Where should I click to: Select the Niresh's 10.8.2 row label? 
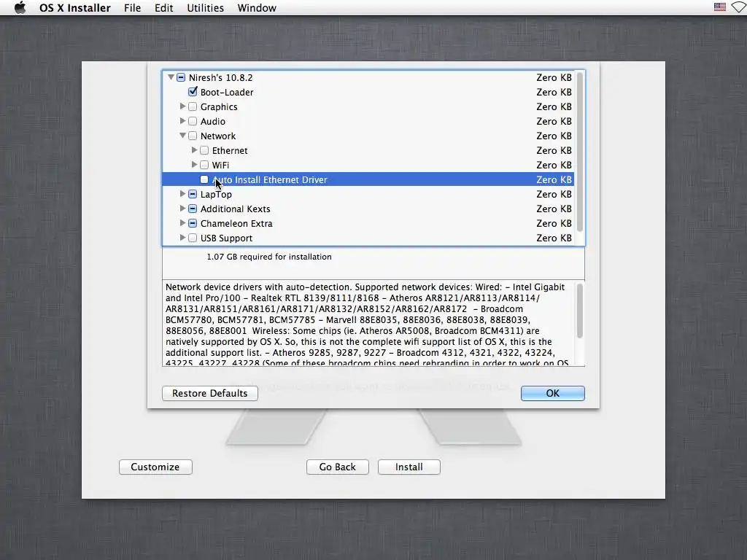click(220, 77)
